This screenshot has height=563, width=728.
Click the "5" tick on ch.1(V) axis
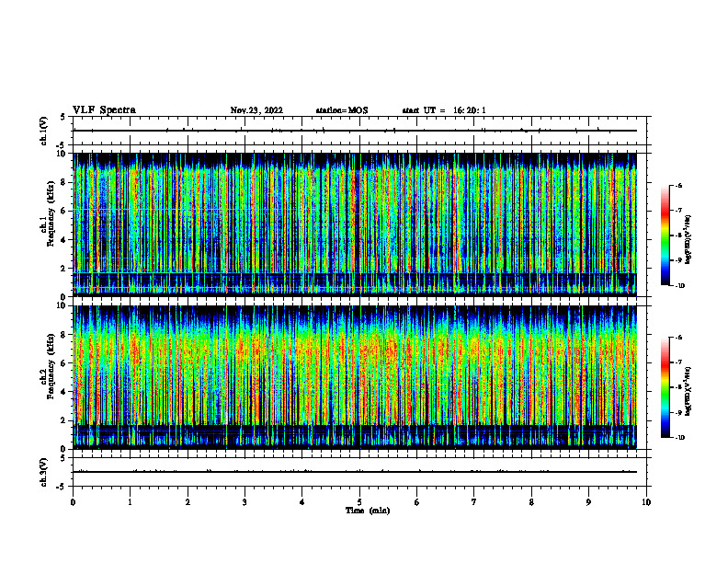[63, 117]
